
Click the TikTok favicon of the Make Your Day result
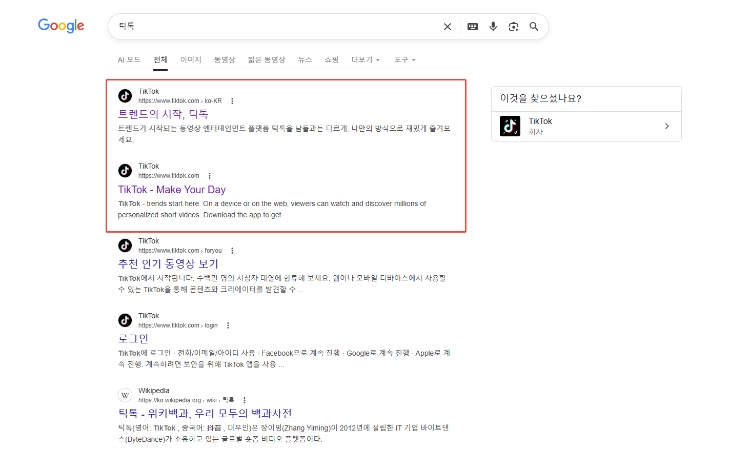tap(125, 170)
